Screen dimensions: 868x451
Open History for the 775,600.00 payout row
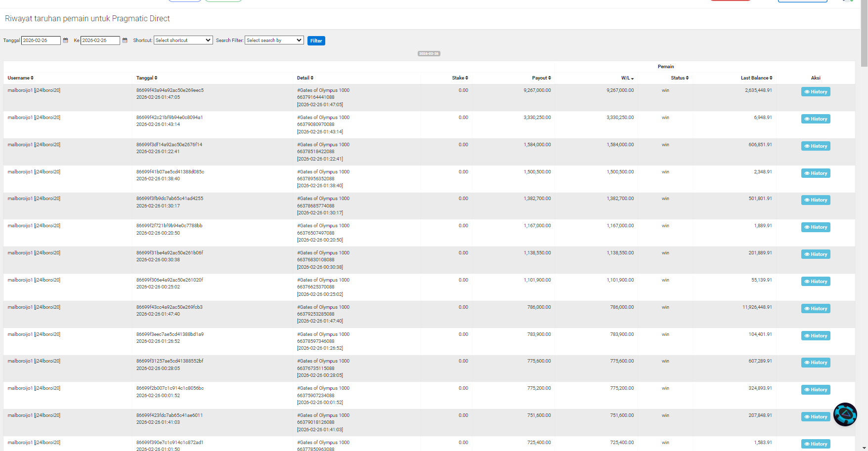pos(816,363)
